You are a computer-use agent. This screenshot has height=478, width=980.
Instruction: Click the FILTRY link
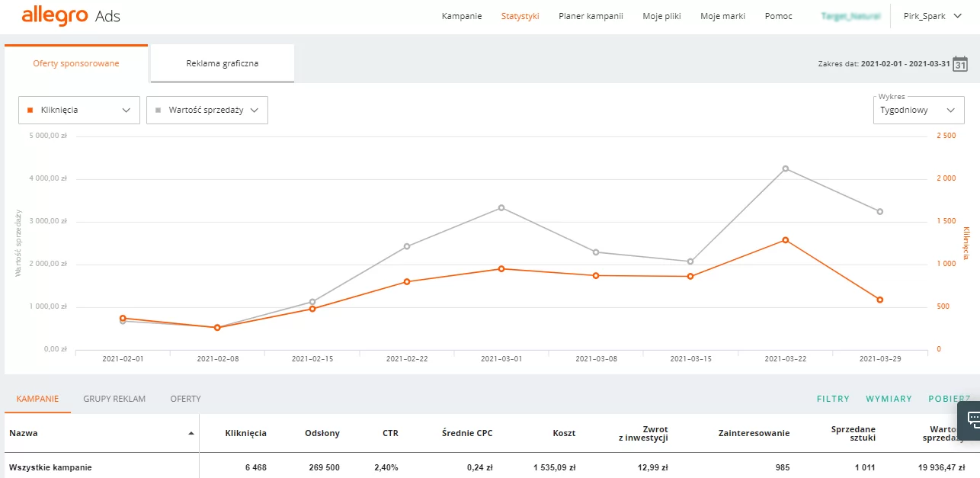[x=833, y=399]
